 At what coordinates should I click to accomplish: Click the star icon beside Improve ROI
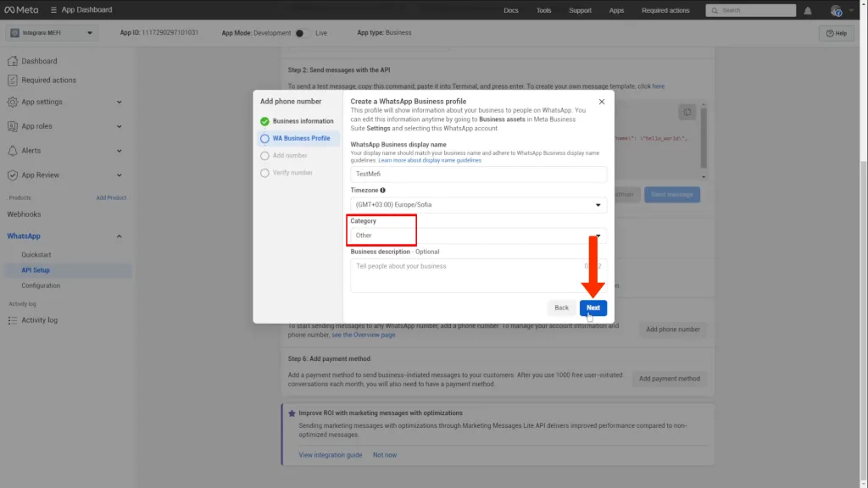tap(292, 413)
